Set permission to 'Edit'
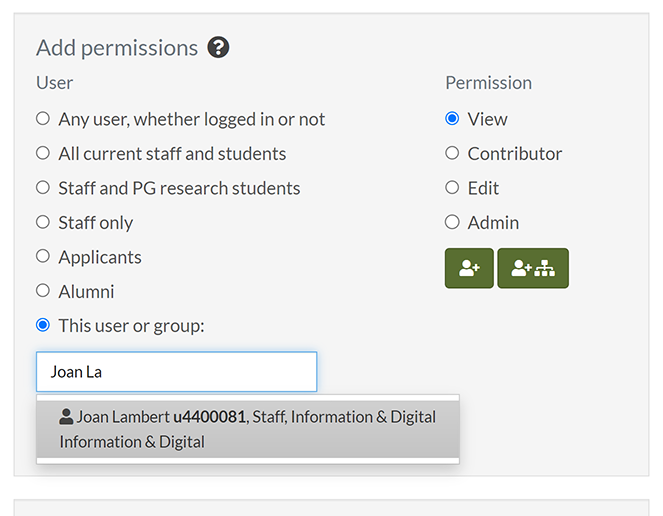663x516 pixels. 452,188
